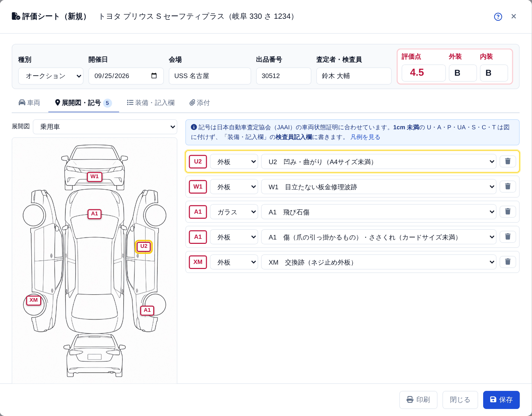Delete the W1 板金修理波跡 row

click(x=508, y=187)
